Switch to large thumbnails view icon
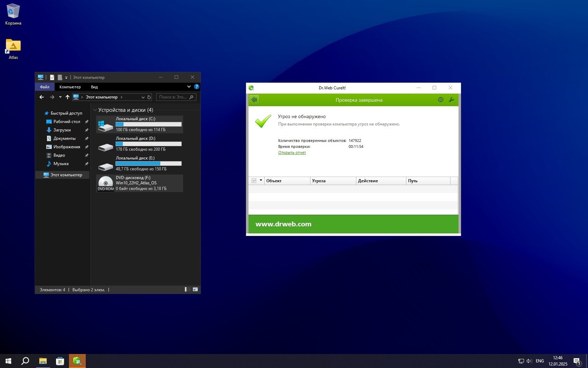This screenshot has height=368, width=588. point(195,289)
